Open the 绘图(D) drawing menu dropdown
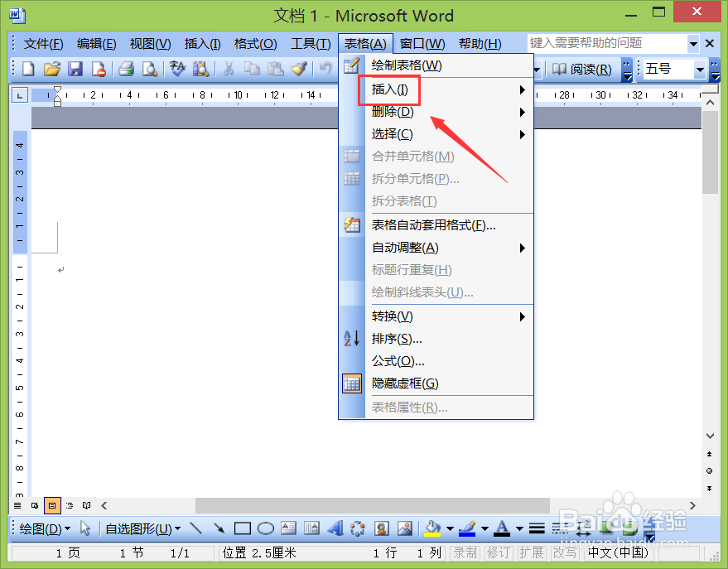This screenshot has width=728, height=569. (x=45, y=528)
